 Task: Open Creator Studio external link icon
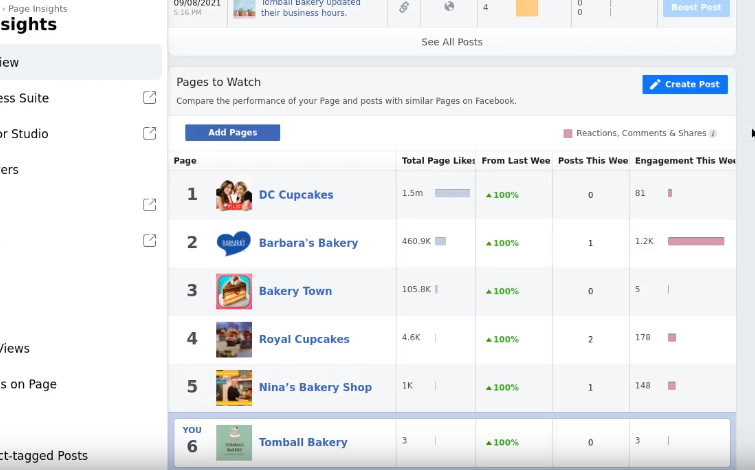150,133
